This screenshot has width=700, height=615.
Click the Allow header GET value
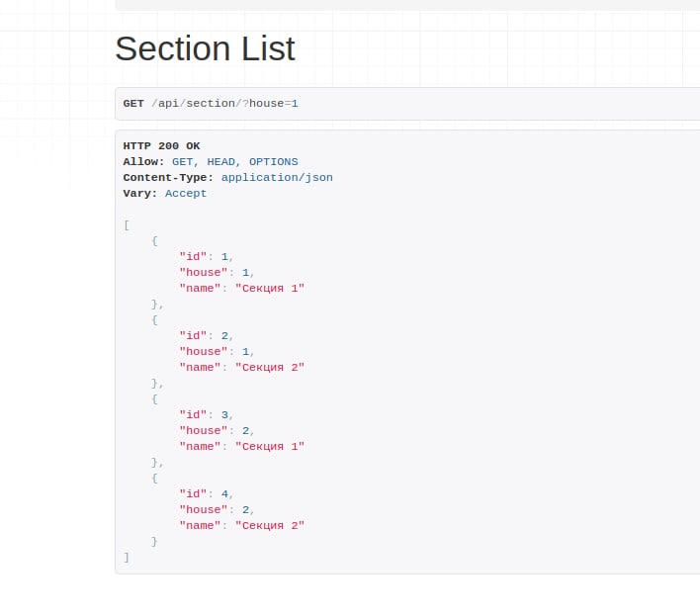coord(183,162)
